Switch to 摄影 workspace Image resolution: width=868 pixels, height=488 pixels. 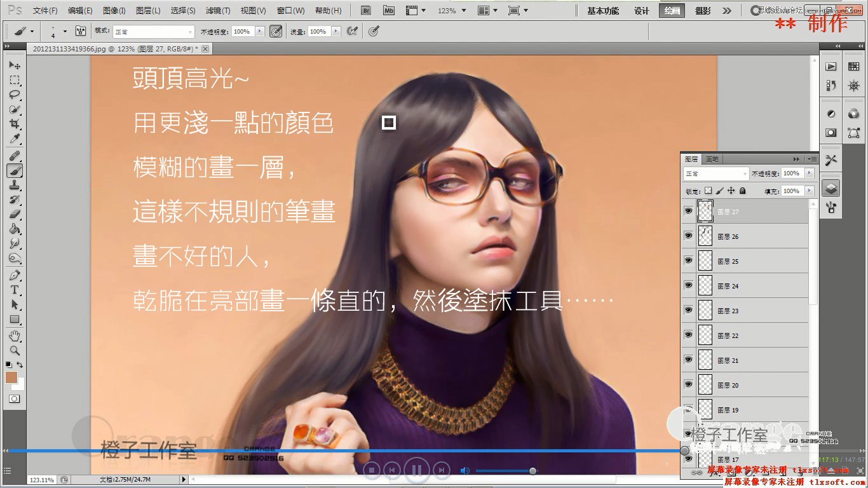(703, 11)
